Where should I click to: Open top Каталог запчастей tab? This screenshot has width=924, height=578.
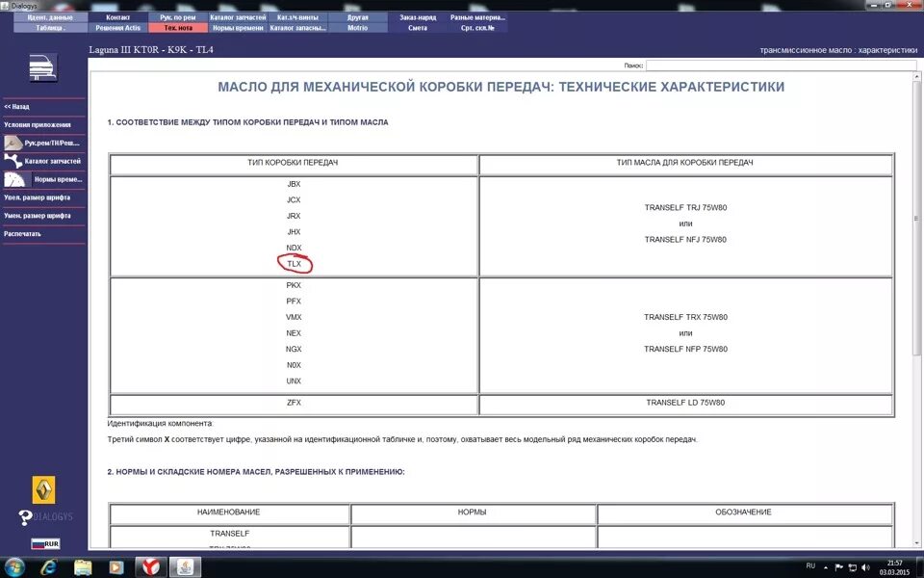click(x=238, y=17)
